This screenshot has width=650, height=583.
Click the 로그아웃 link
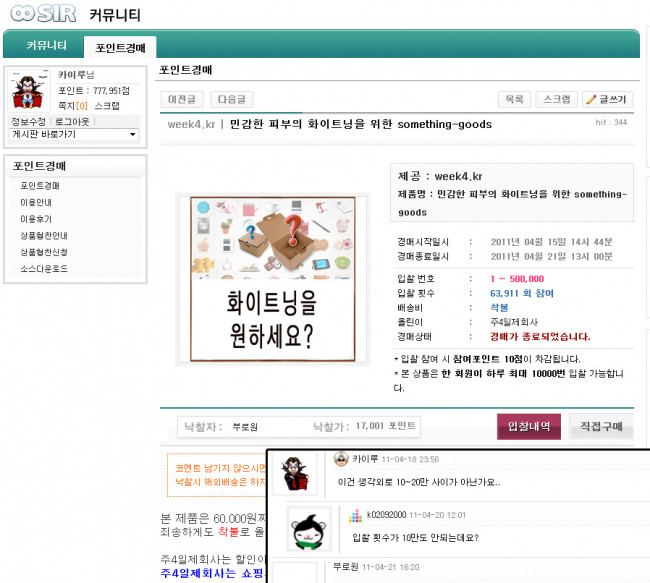(x=72, y=122)
